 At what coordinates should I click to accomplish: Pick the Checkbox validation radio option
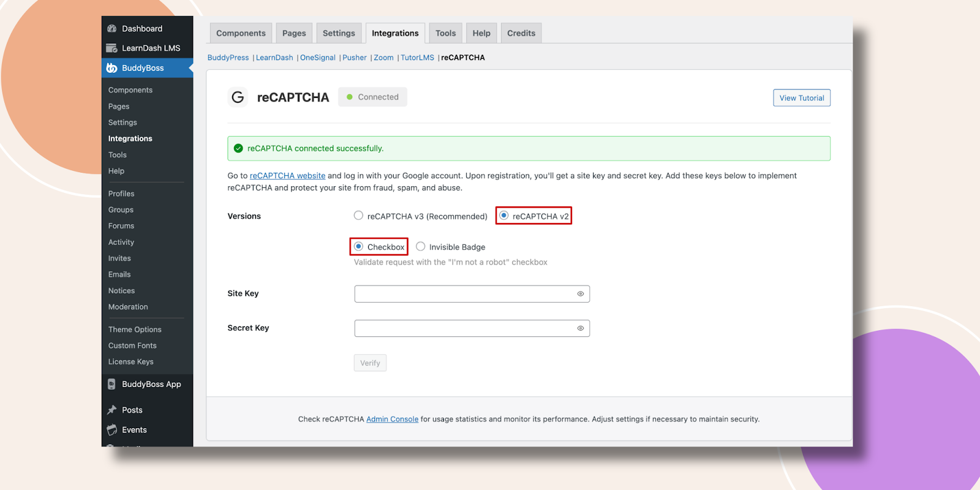point(359,247)
